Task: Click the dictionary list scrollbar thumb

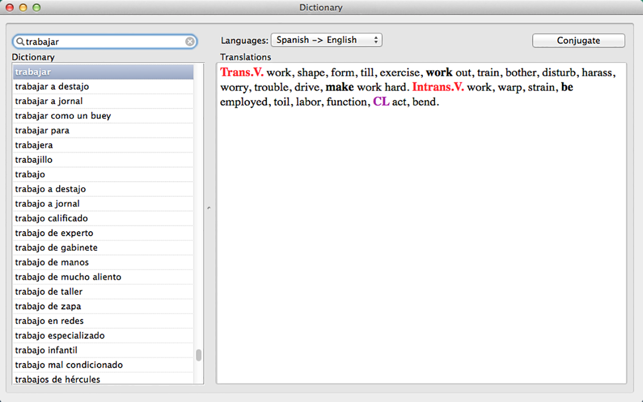Action: pyautogui.click(x=198, y=355)
